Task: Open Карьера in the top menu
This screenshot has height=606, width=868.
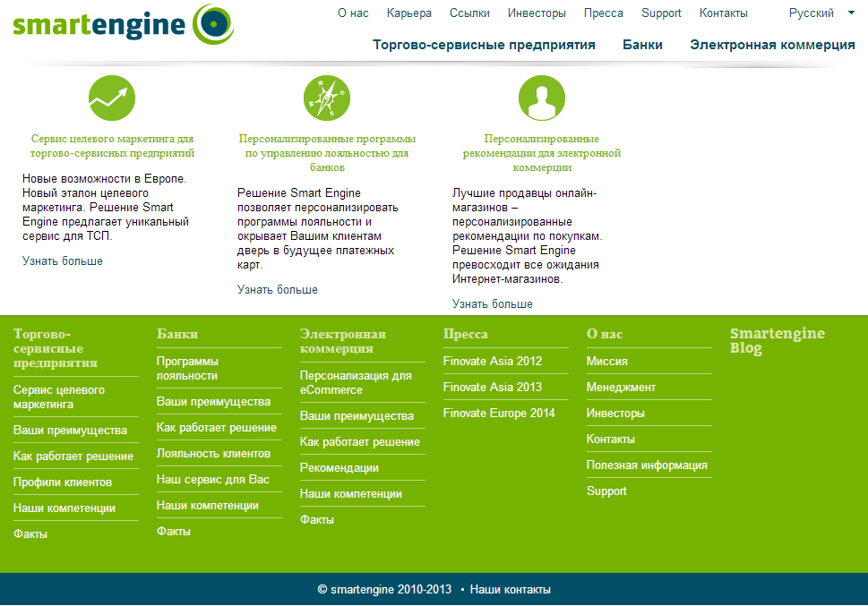Action: point(409,13)
